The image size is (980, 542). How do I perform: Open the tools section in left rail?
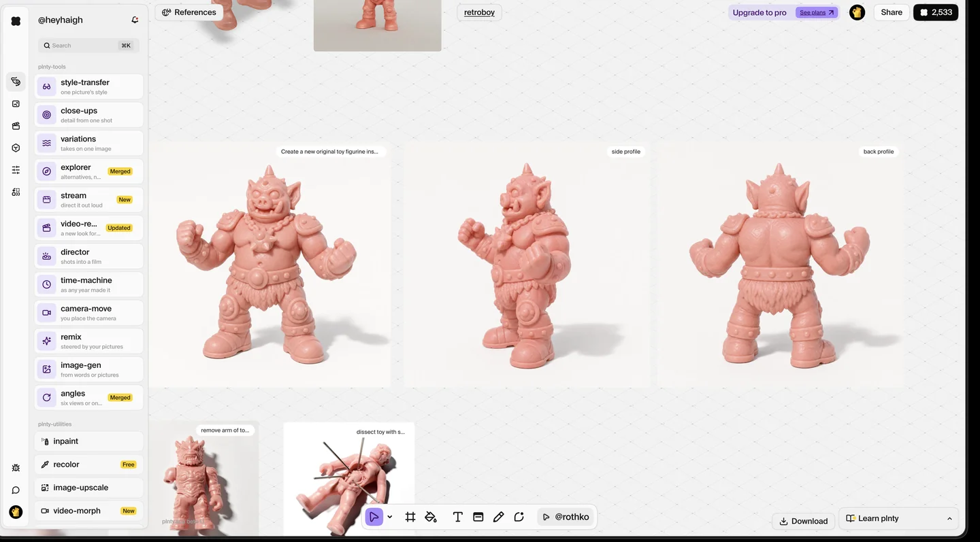[x=16, y=82]
